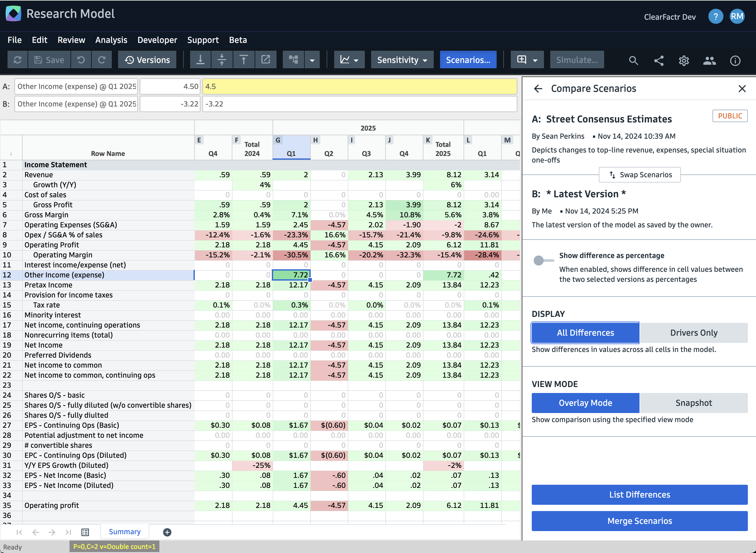Open the Analysis menu

point(111,40)
